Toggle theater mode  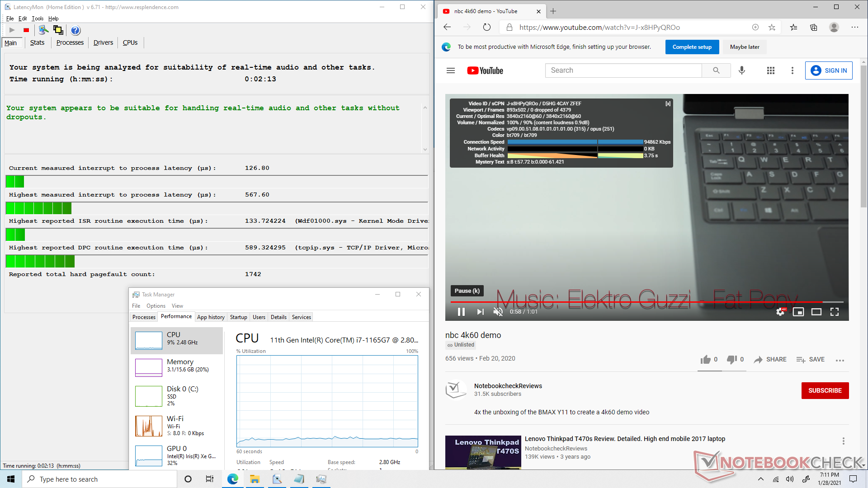tap(816, 312)
